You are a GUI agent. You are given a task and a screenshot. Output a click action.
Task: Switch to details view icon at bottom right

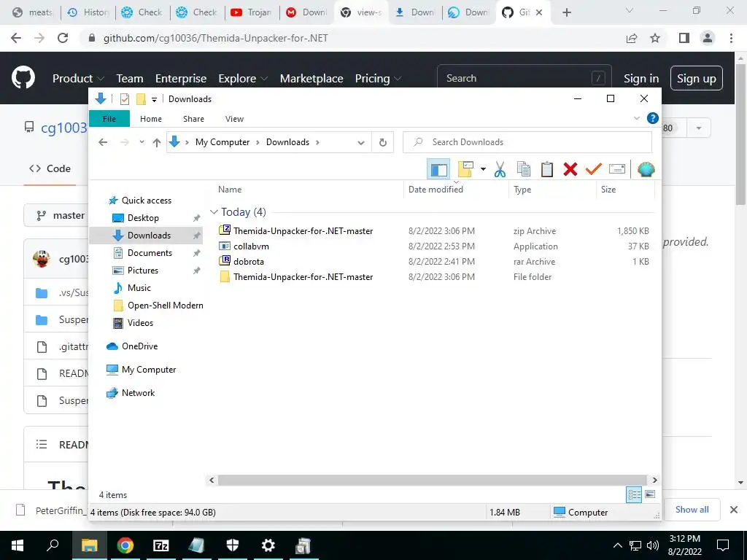634,495
